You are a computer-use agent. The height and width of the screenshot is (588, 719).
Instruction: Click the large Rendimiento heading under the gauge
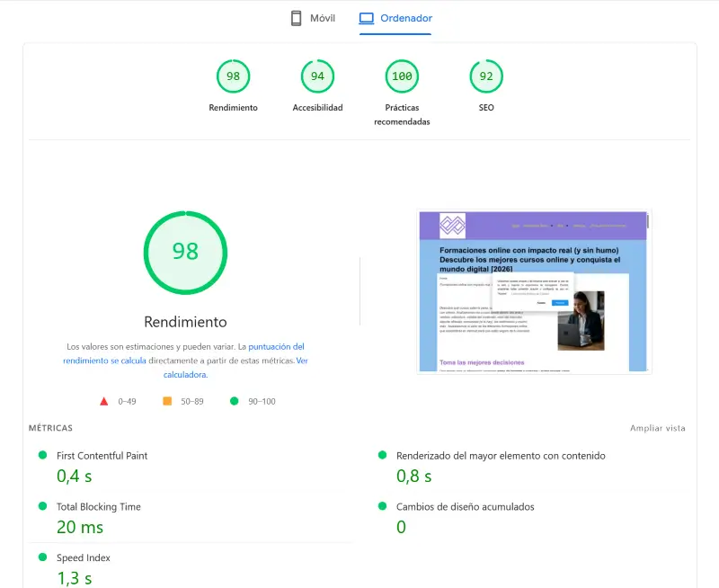(x=185, y=322)
